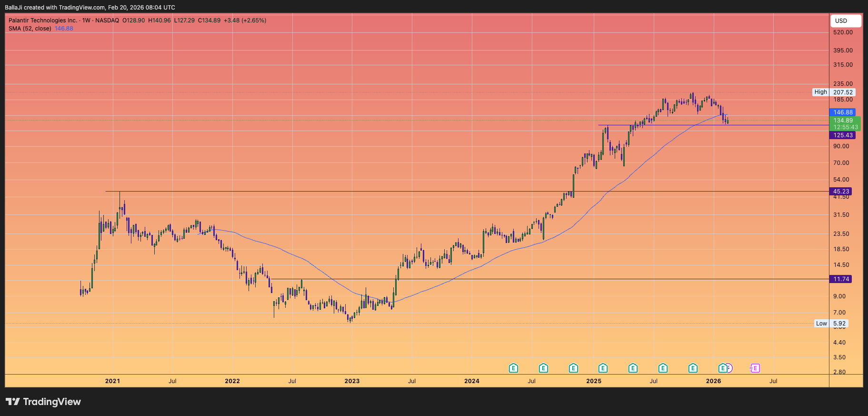Click the November 2025 green earnings marker
Screen dimensions: 868x416
pyautogui.click(x=693, y=368)
